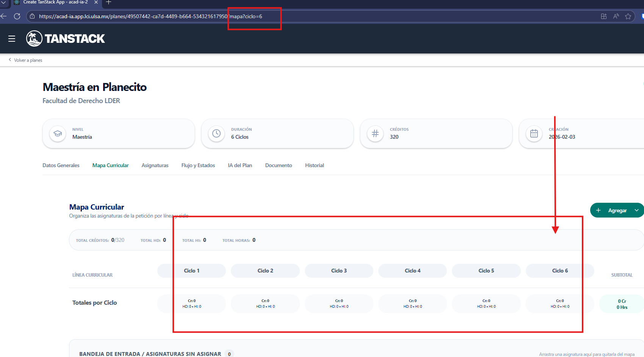Click the site lock icon

(x=32, y=16)
